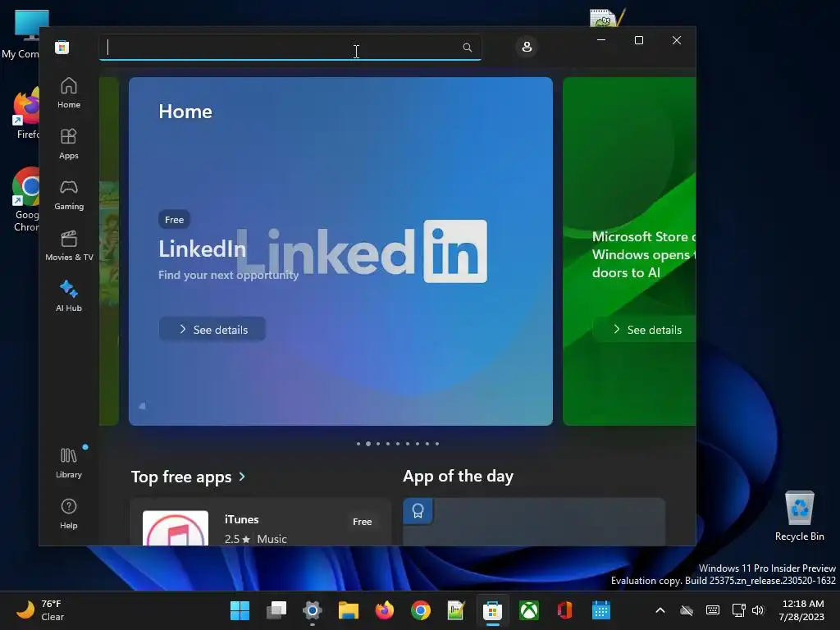840x630 pixels.
Task: Open the green Microsoft Store AI banner
Action: tap(629, 251)
